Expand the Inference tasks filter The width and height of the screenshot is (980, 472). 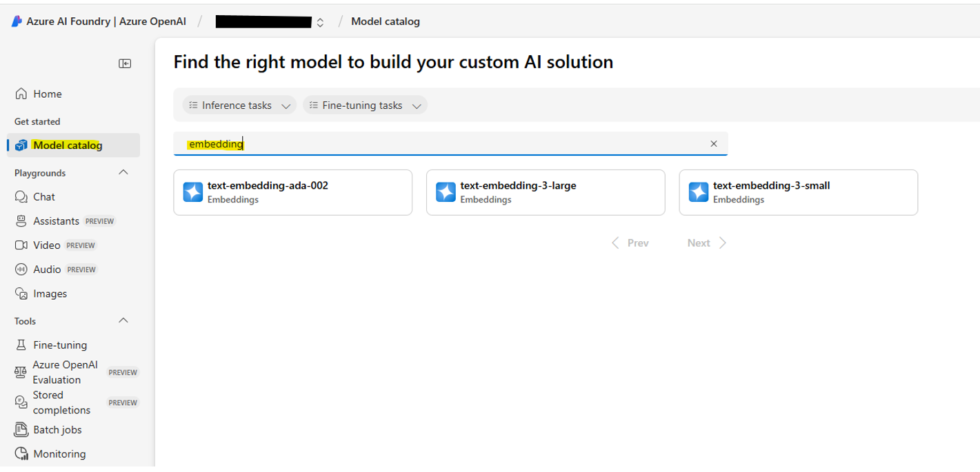[x=239, y=105]
